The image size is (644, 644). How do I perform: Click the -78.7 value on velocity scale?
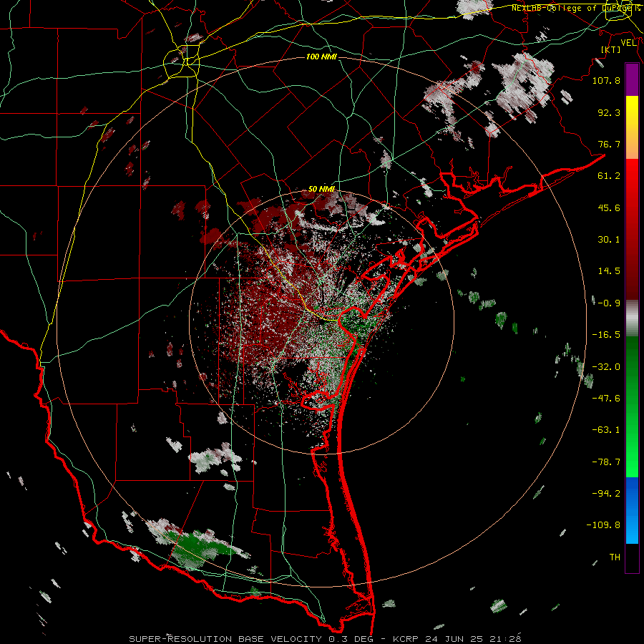point(606,462)
